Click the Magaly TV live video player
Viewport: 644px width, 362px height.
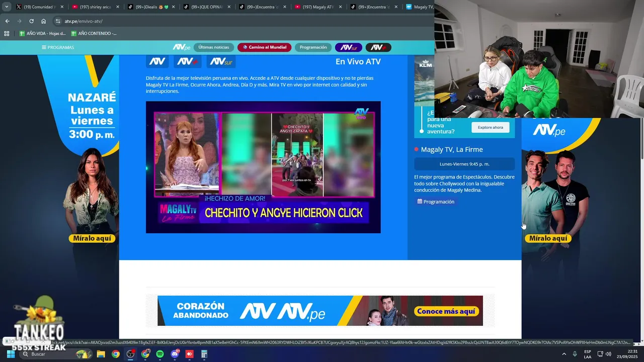pos(263,167)
